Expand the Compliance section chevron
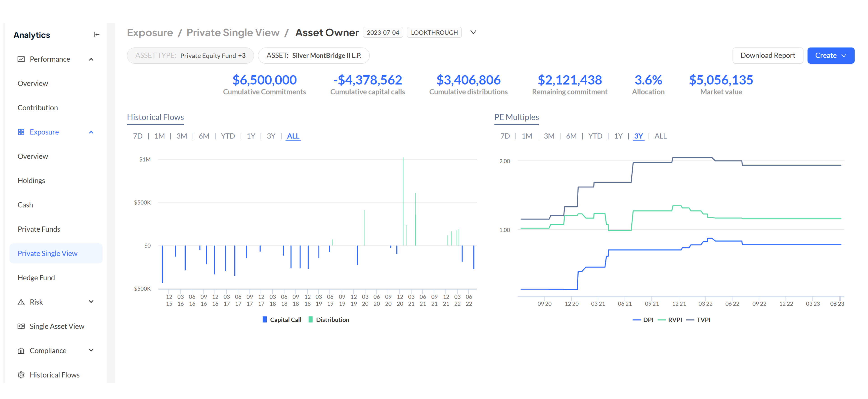 tap(91, 351)
